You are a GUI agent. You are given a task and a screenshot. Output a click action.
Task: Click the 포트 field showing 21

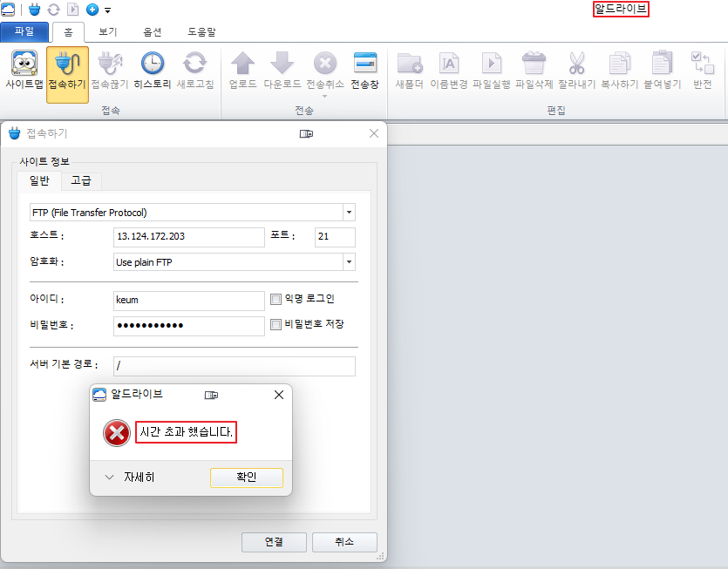(335, 237)
